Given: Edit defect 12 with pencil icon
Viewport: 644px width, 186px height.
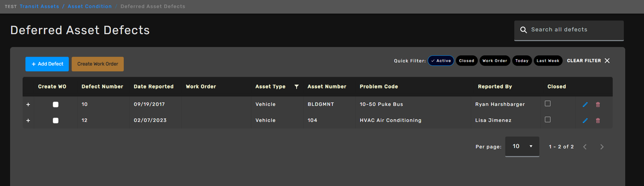Looking at the screenshot, I should tap(585, 121).
